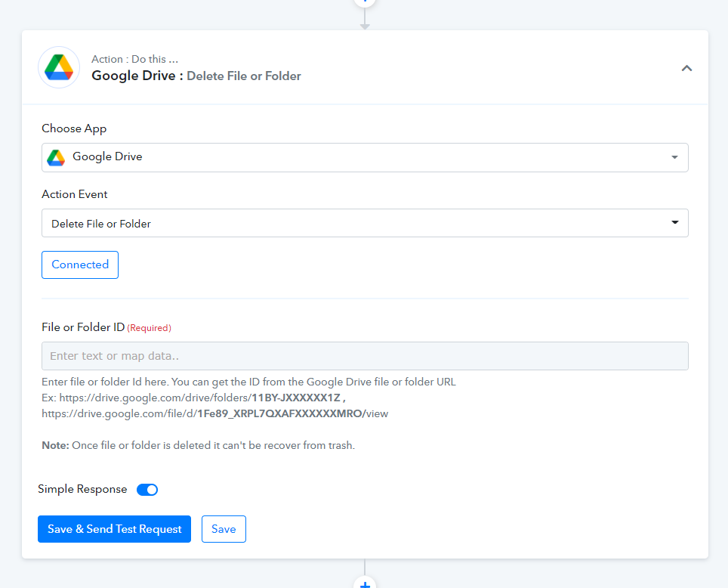Viewport: 728px width, 588px height.
Task: Click the Google Drive logo in step header
Action: tap(59, 67)
